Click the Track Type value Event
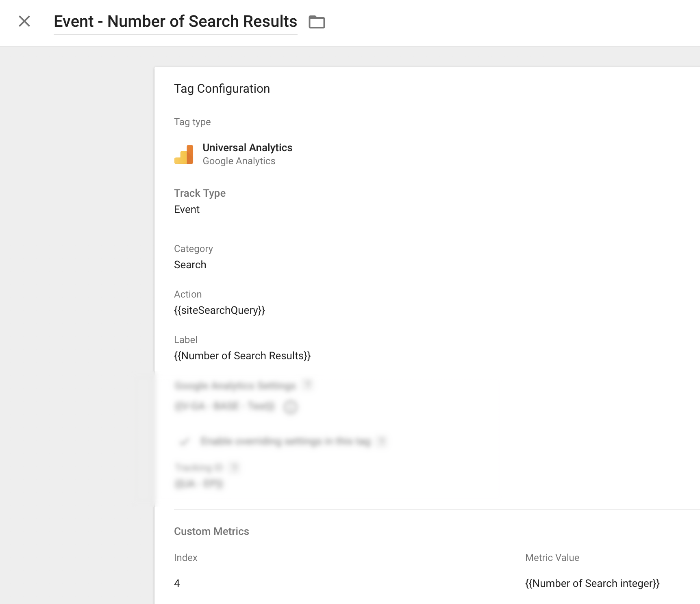Screen dimensions: 700x604 click(x=187, y=209)
